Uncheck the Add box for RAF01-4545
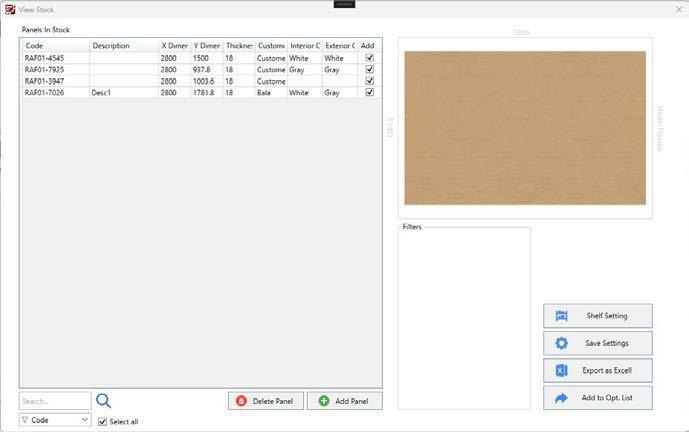The image size is (689, 432). click(370, 58)
